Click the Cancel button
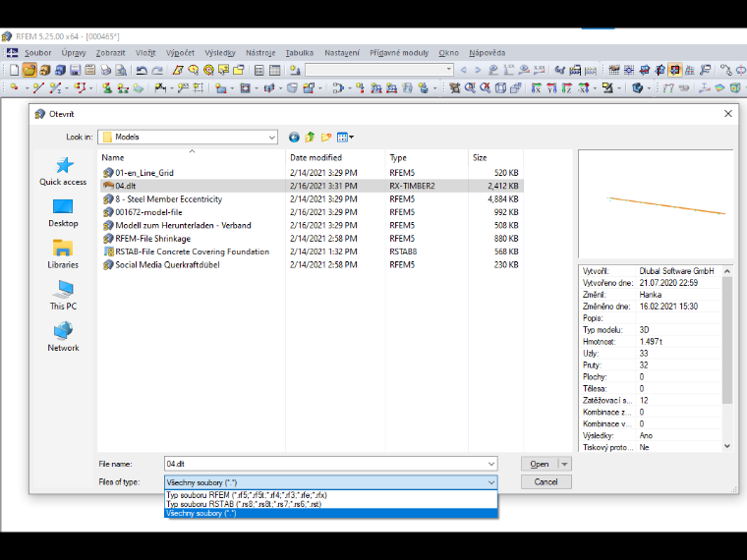Screen dimensions: 747x560 click(x=546, y=482)
